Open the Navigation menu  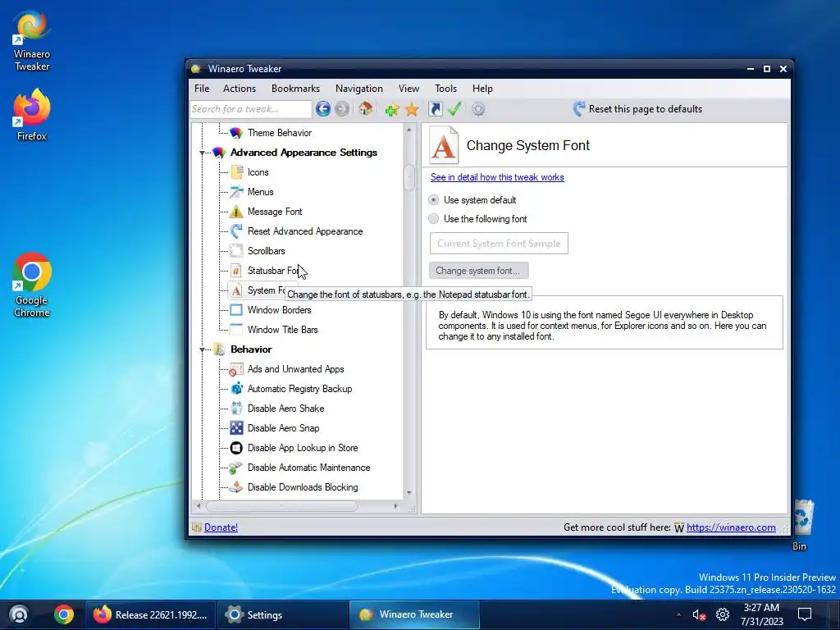[359, 89]
